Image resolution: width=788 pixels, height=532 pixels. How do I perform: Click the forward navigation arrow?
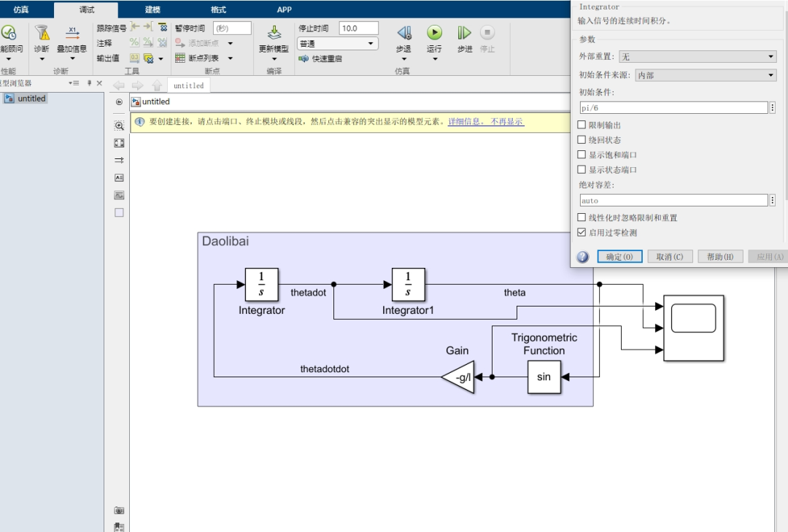[x=138, y=85]
